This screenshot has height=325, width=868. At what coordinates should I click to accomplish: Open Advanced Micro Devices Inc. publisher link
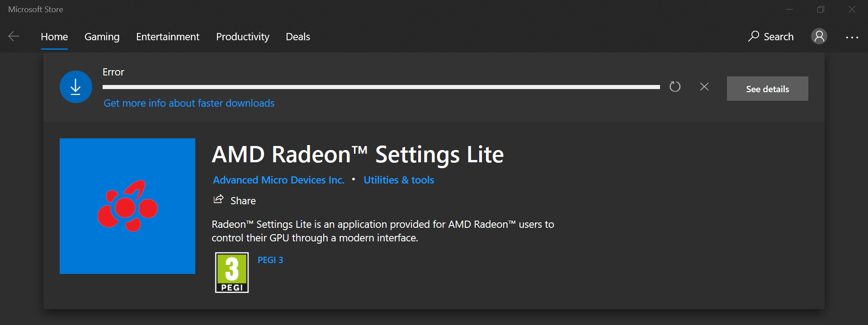pos(278,180)
